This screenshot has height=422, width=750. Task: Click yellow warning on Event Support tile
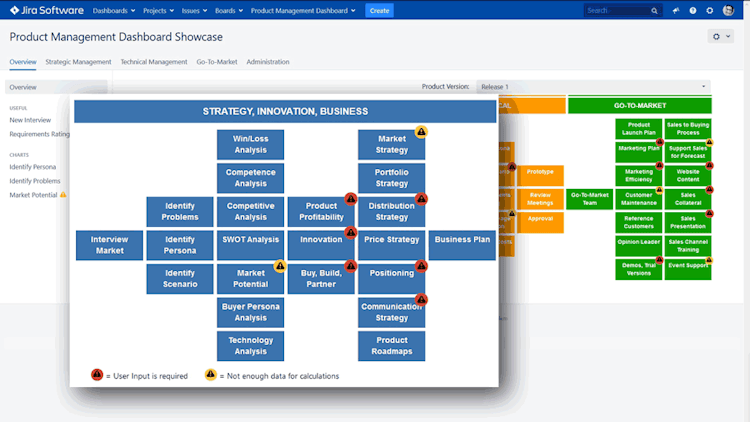[709, 260]
